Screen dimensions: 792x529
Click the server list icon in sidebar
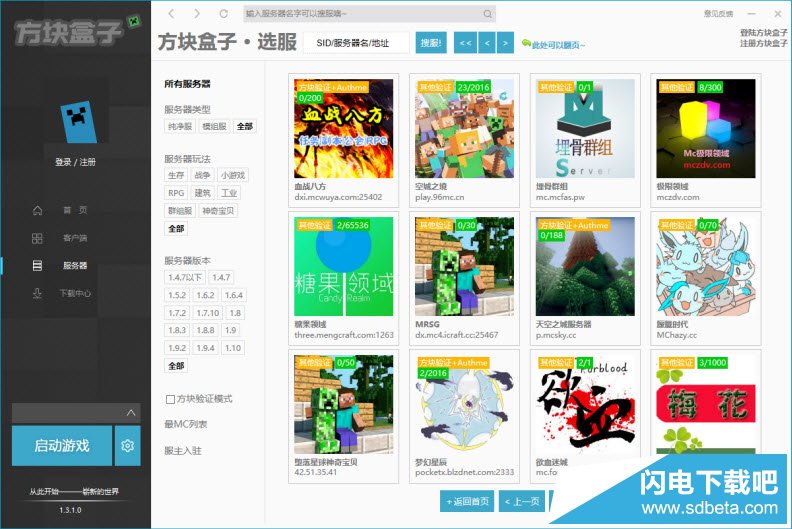click(x=37, y=265)
